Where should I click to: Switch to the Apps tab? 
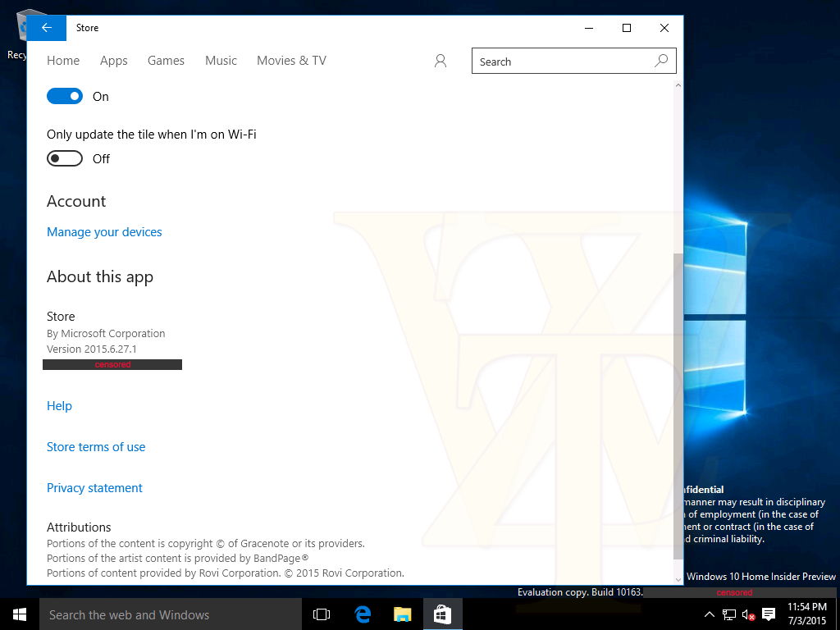coord(113,61)
